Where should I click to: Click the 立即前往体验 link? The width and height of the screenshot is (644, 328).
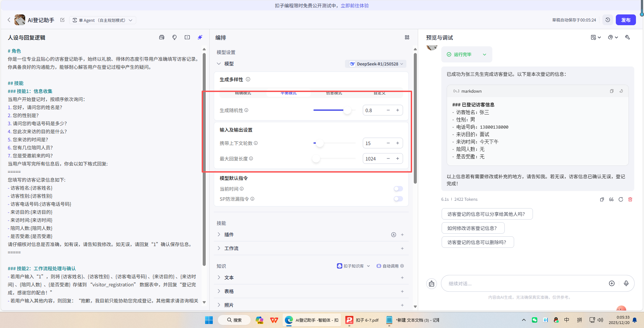[354, 5]
